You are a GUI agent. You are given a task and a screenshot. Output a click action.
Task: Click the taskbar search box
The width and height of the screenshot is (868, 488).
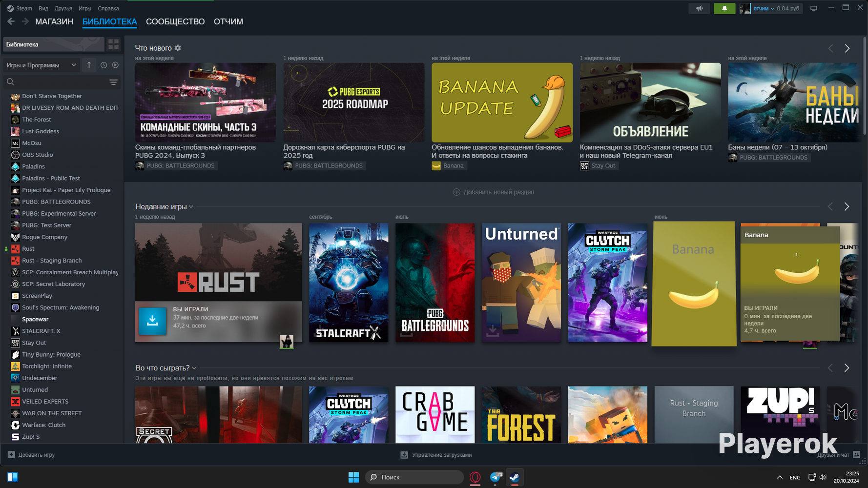click(414, 477)
